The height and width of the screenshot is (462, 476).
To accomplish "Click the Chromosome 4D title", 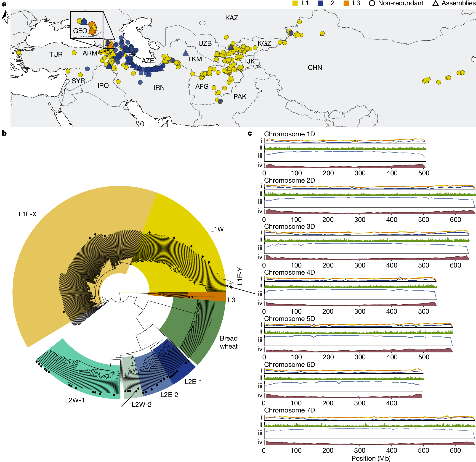I will coord(289,272).
